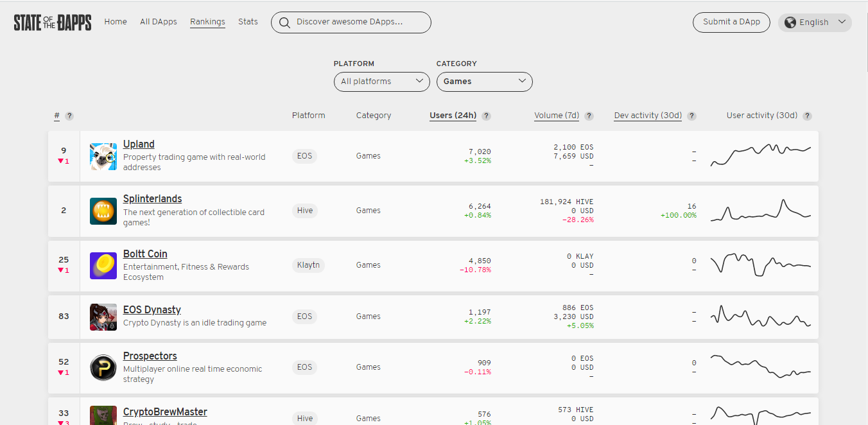Open the Platform dropdown showing All platforms
868x425 pixels.
382,82
